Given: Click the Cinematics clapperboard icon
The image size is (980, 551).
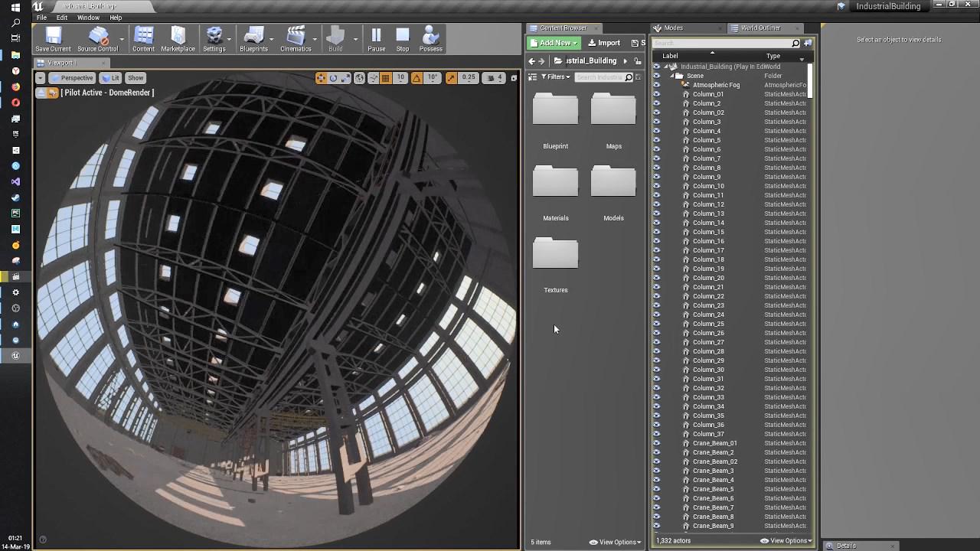Looking at the screenshot, I should point(295,36).
